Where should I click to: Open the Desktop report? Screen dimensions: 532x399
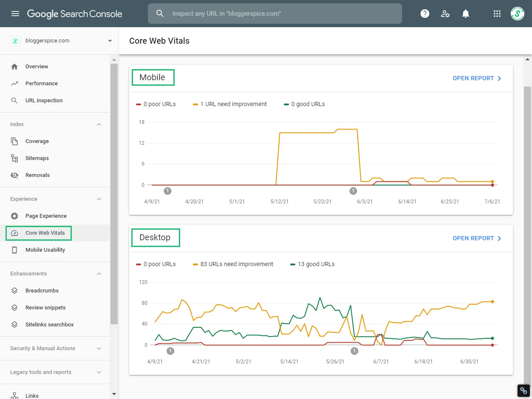click(477, 239)
